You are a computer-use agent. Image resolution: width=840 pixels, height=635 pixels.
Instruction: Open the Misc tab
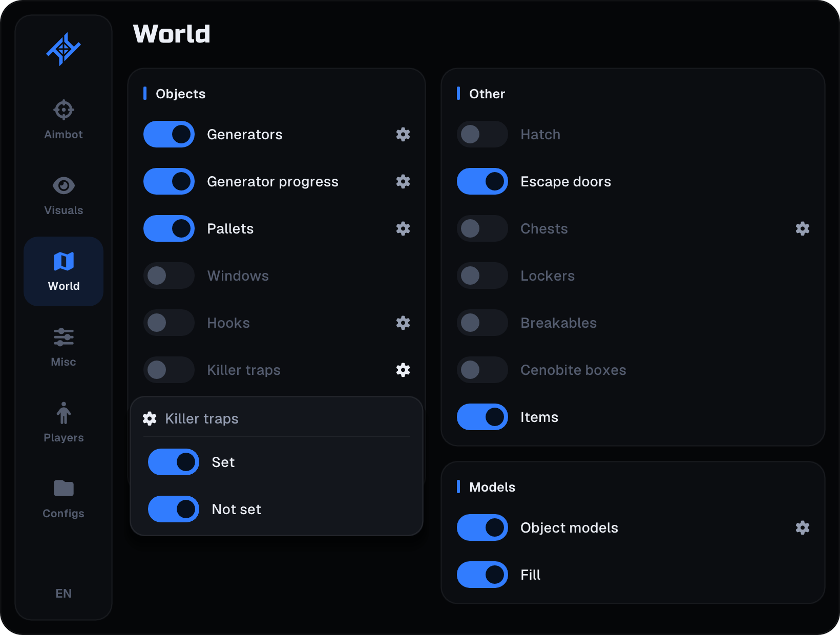tap(64, 347)
